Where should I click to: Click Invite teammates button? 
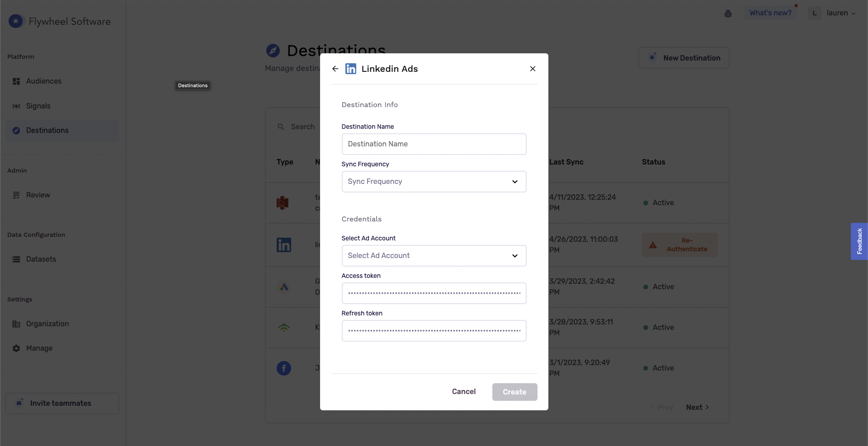tap(62, 404)
